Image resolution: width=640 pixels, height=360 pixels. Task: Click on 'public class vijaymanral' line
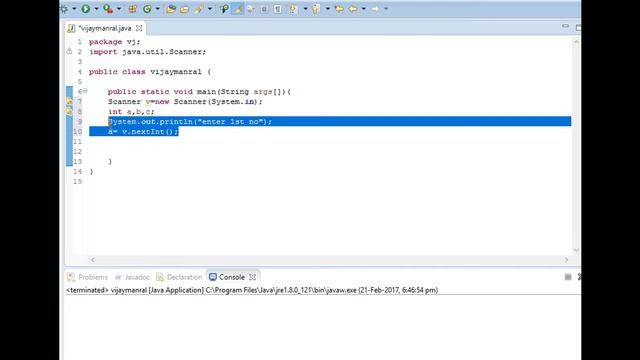click(150, 72)
